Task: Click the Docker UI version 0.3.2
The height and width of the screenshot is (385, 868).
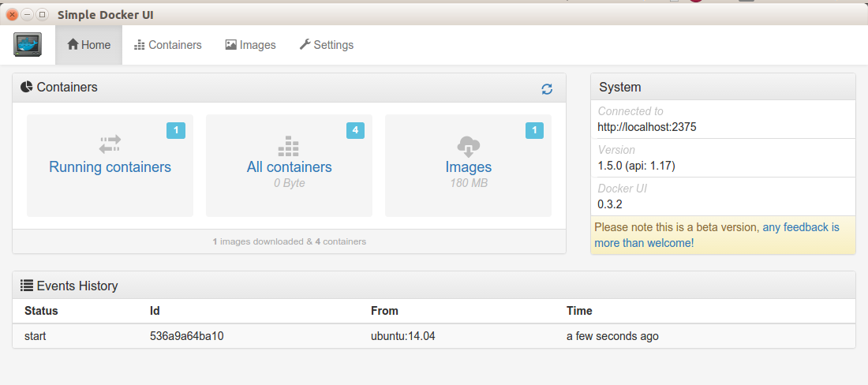Action: [x=609, y=204]
